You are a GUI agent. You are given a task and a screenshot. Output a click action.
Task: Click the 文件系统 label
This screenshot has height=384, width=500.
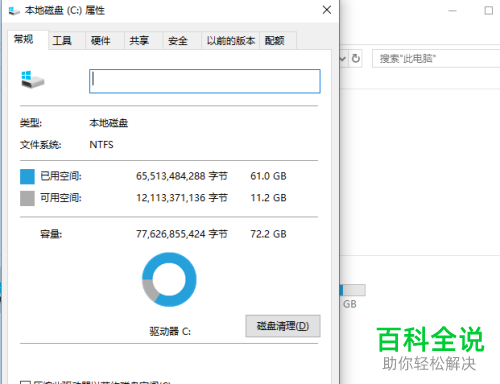pos(41,145)
